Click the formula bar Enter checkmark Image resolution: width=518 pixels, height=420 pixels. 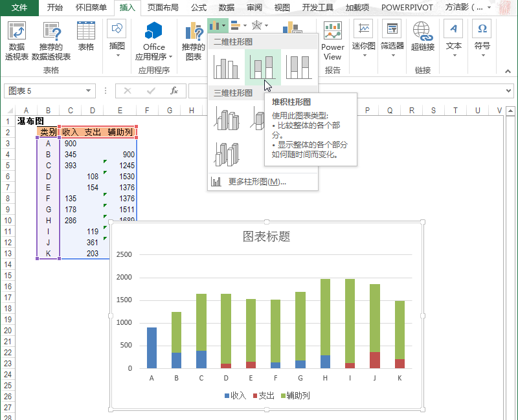coord(151,91)
